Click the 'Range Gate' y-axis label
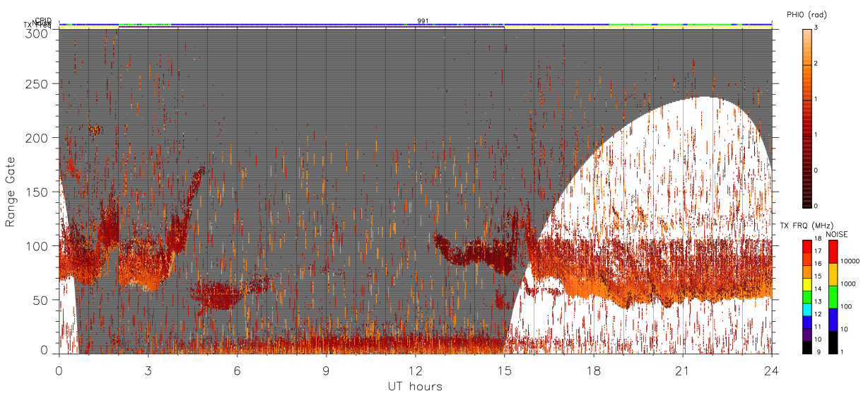 coord(11,192)
